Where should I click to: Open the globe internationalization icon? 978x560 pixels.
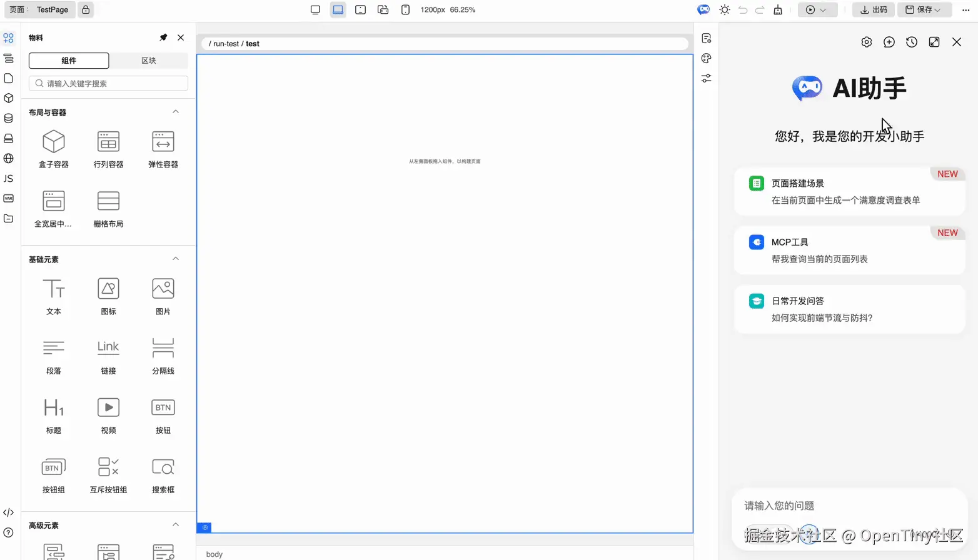(x=8, y=158)
